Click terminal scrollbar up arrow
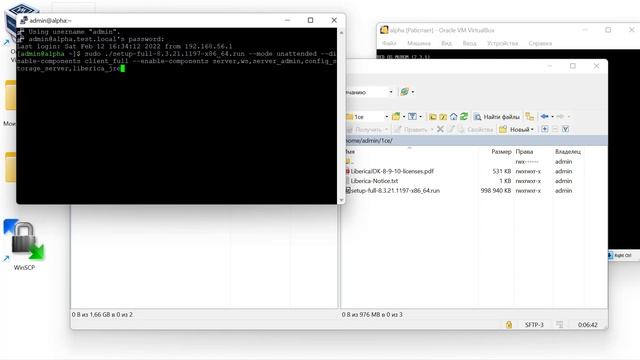Image resolution: width=640 pixels, height=360 pixels. coord(341,32)
